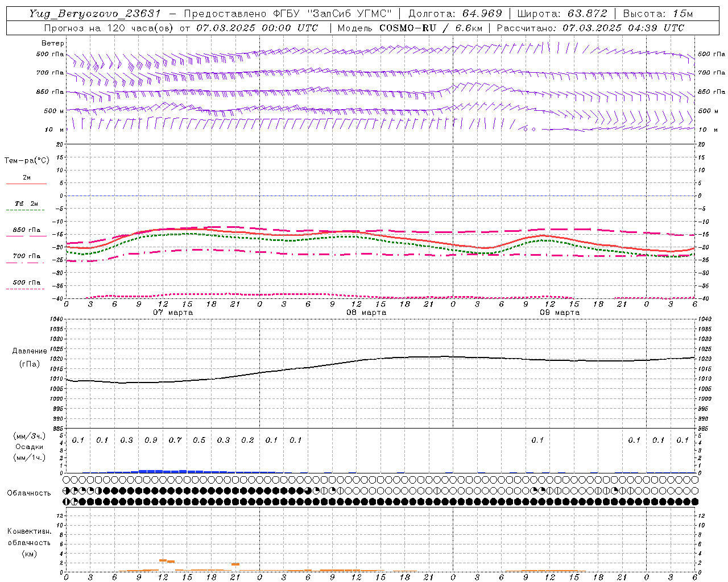
Task: Click the 0.5 precipitation value
Action: [199, 440]
